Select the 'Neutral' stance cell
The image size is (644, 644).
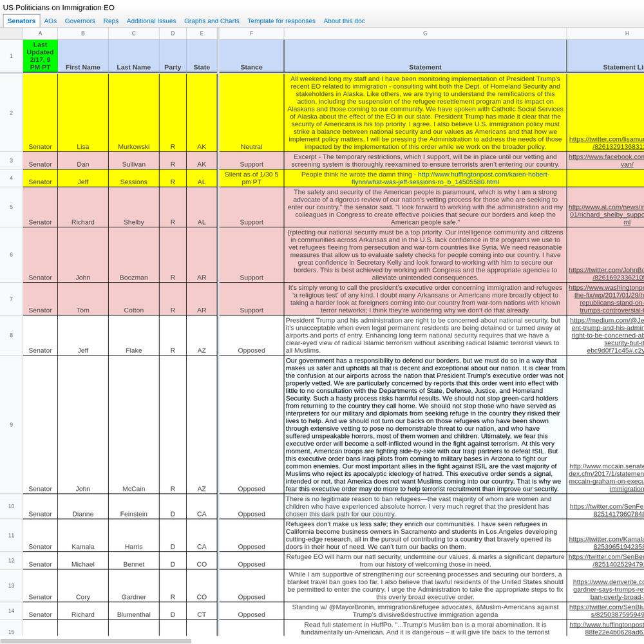tap(251, 113)
